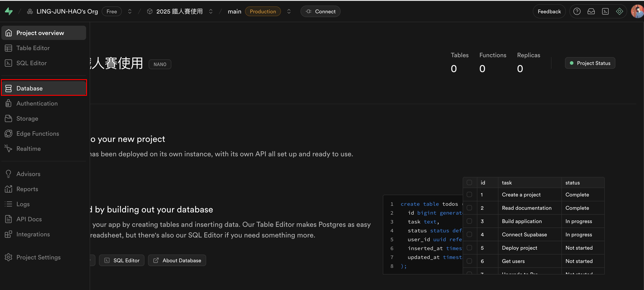Viewport: 644px width, 290px height.
Task: Open the inline SQL terminal icon
Action: (605, 11)
